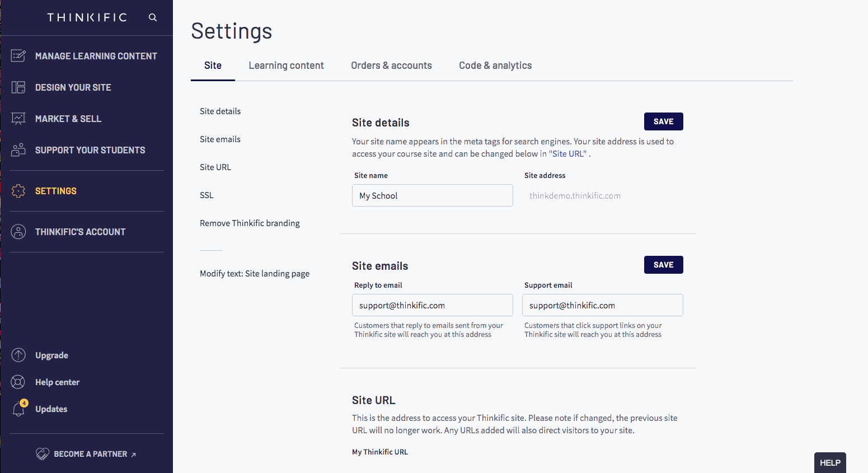Click the Settings gear icon

pos(18,191)
